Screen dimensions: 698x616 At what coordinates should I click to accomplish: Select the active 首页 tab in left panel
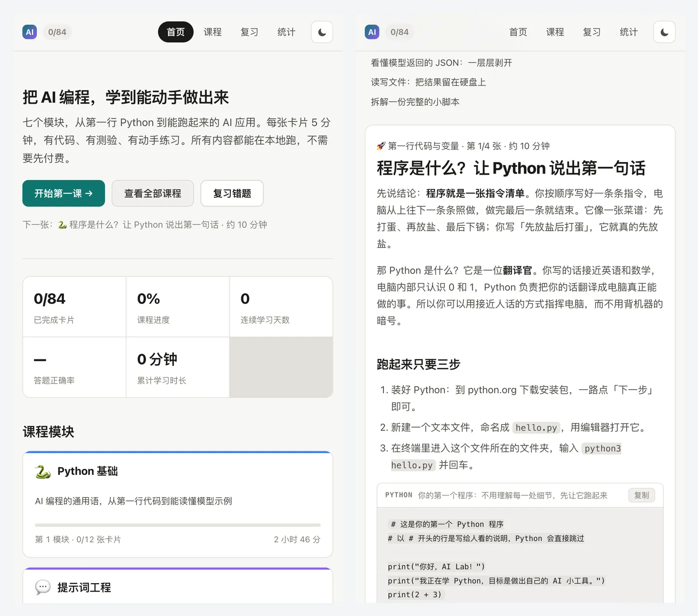(x=175, y=32)
